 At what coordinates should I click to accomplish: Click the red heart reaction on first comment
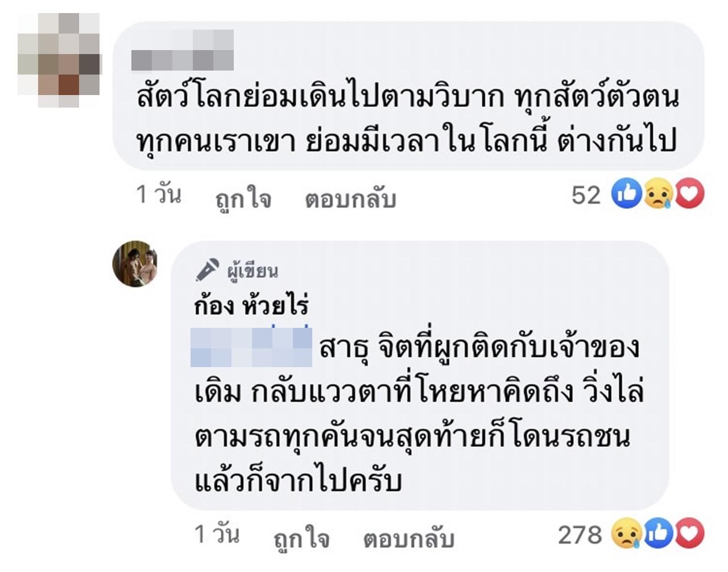pos(690,195)
